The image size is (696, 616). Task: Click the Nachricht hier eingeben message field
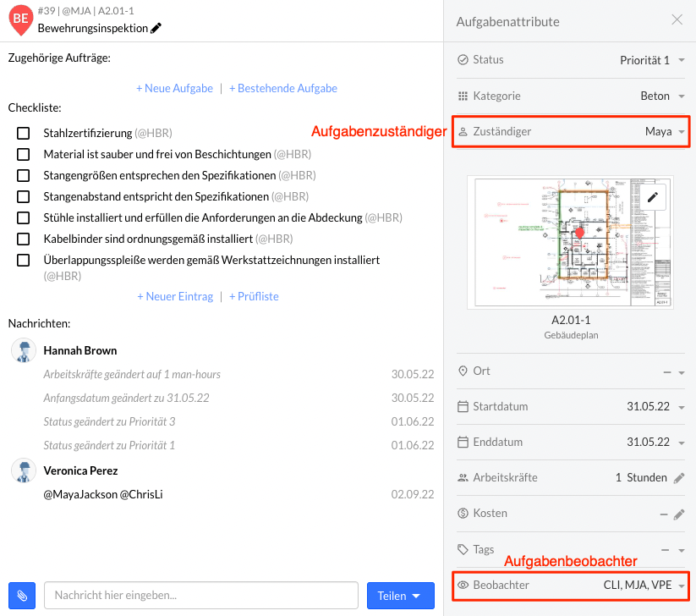point(201,596)
